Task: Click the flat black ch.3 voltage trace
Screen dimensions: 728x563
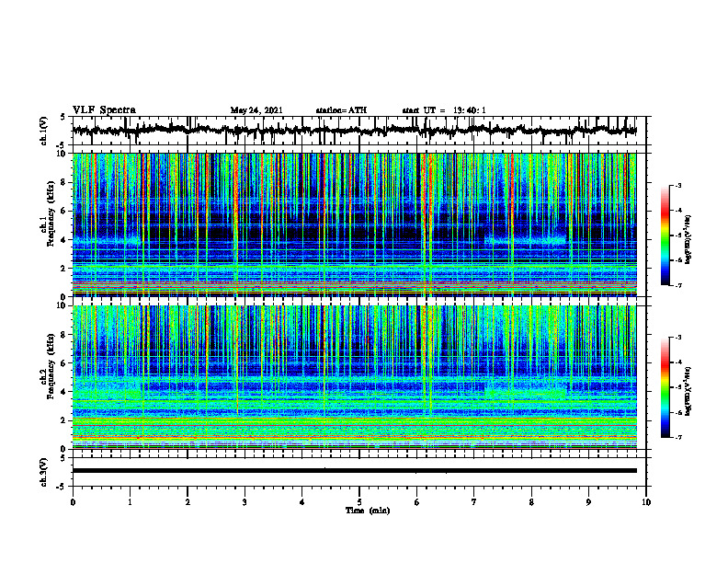Action: [354, 471]
